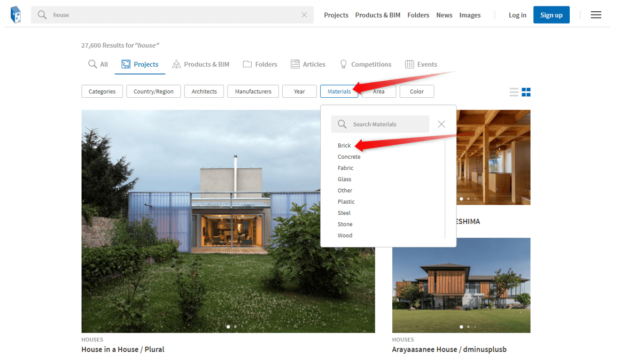Image resolution: width=621 pixels, height=364 pixels.
Task: Open House in a House / Plural project
Action: (123, 350)
